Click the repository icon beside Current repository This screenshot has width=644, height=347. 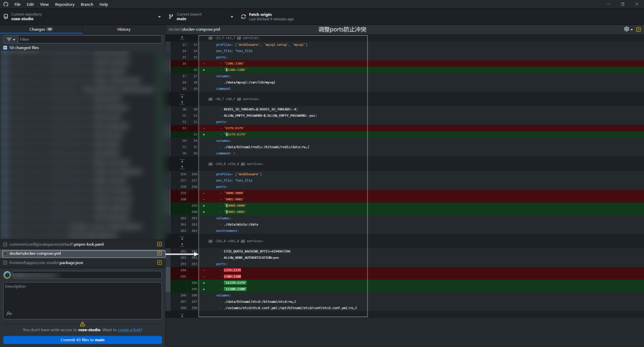point(6,17)
